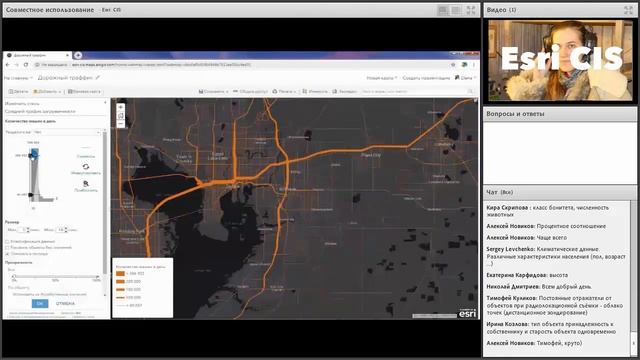Open the На главную dropdown
This screenshot has width=640, height=360.
[x=18, y=78]
